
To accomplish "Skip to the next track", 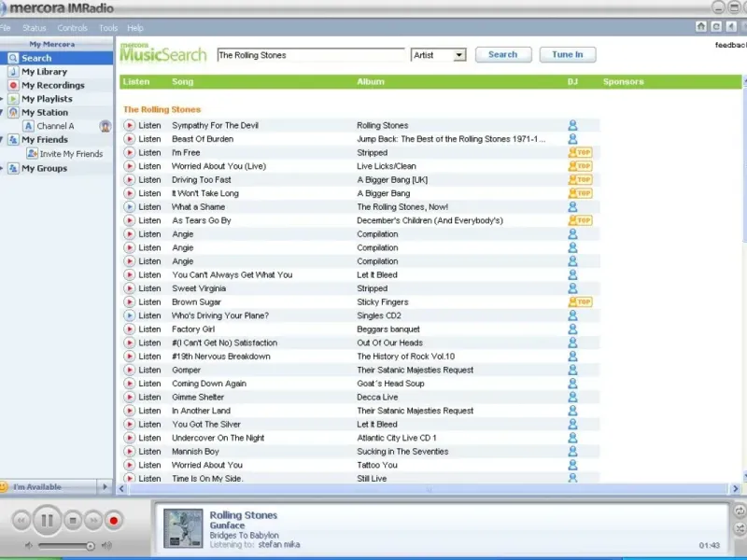I will [x=93, y=521].
